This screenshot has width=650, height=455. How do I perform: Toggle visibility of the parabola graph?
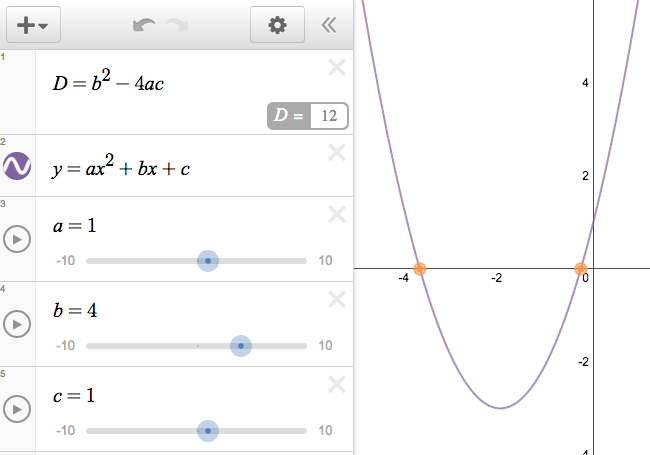17,166
